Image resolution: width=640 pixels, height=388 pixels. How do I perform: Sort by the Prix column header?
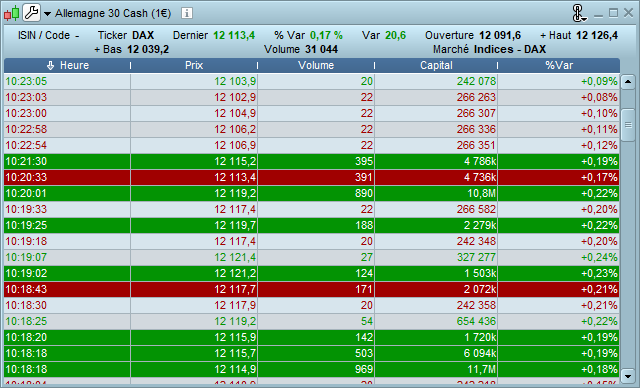tap(194, 65)
